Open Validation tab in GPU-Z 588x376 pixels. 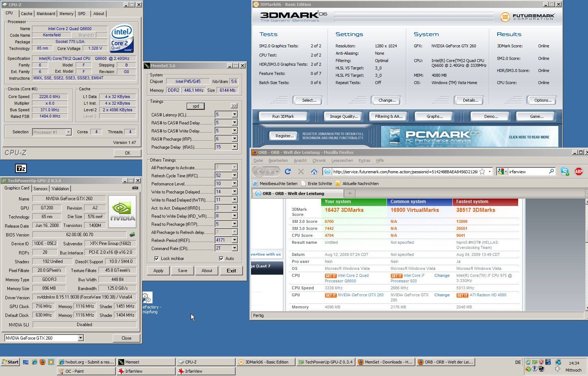[60, 188]
